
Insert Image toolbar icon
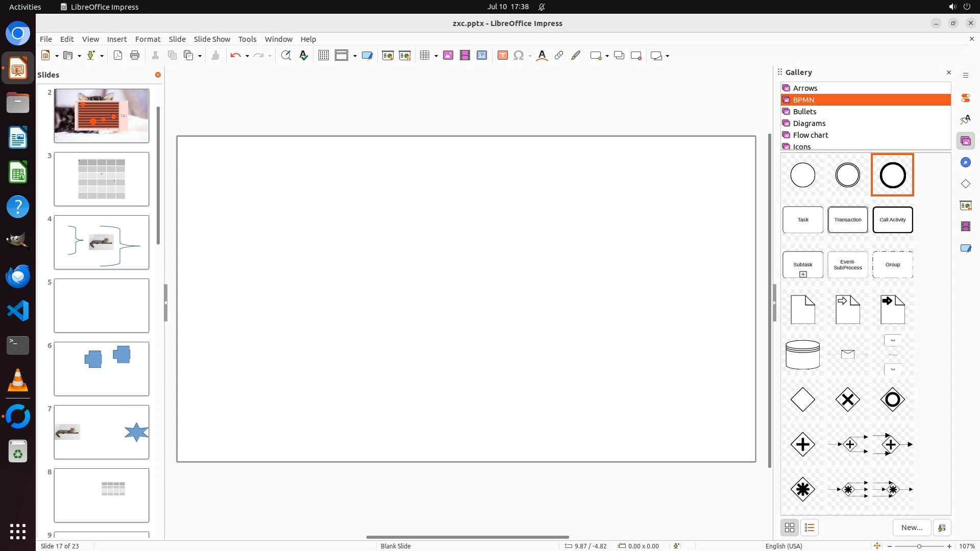pyautogui.click(x=448, y=56)
